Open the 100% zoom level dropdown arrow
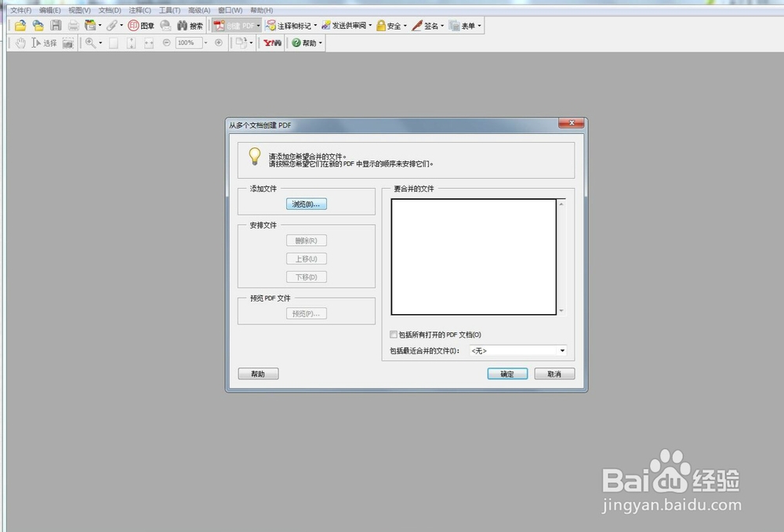The width and height of the screenshot is (784, 532). coord(205,43)
